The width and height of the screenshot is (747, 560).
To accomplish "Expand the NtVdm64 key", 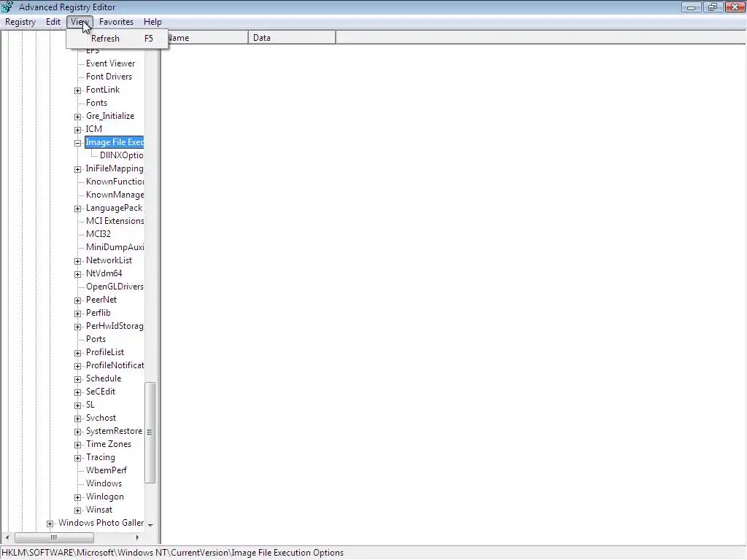I will pos(77,274).
